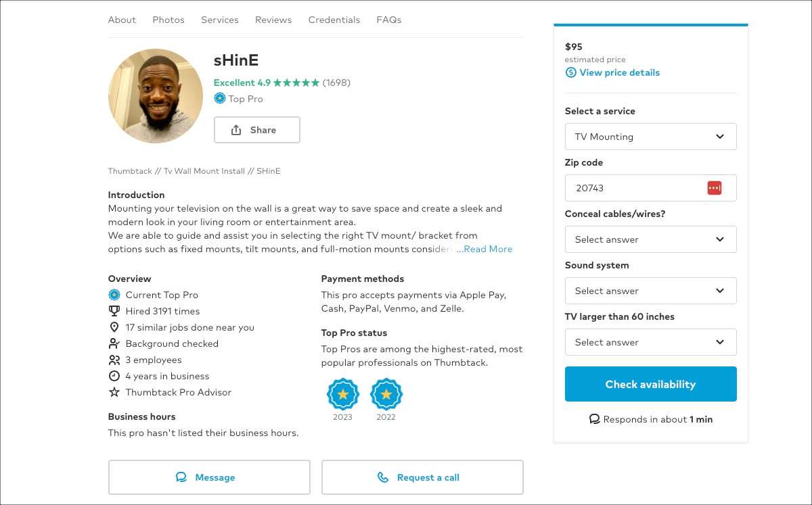Click the Share button
The width and height of the screenshot is (812, 505).
point(256,130)
